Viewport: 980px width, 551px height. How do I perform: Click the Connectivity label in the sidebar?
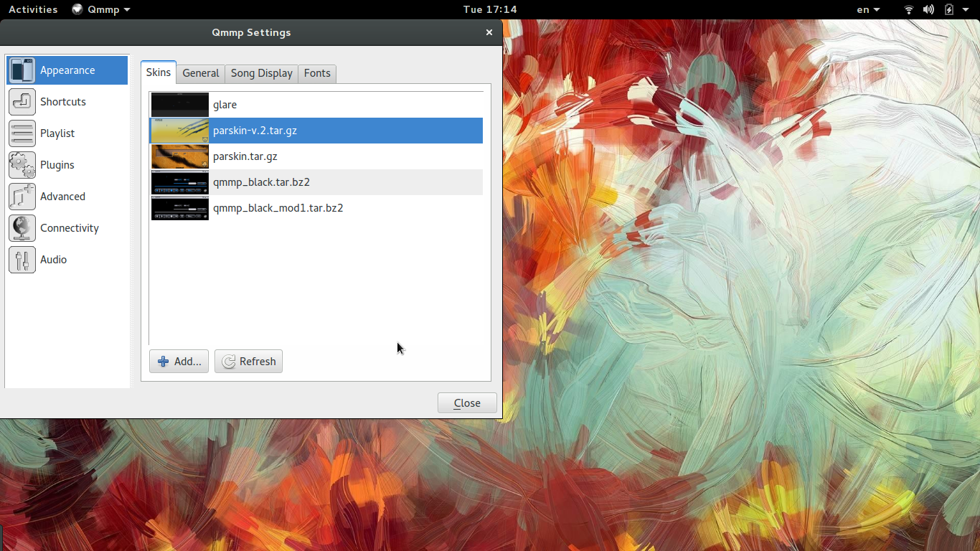click(70, 228)
